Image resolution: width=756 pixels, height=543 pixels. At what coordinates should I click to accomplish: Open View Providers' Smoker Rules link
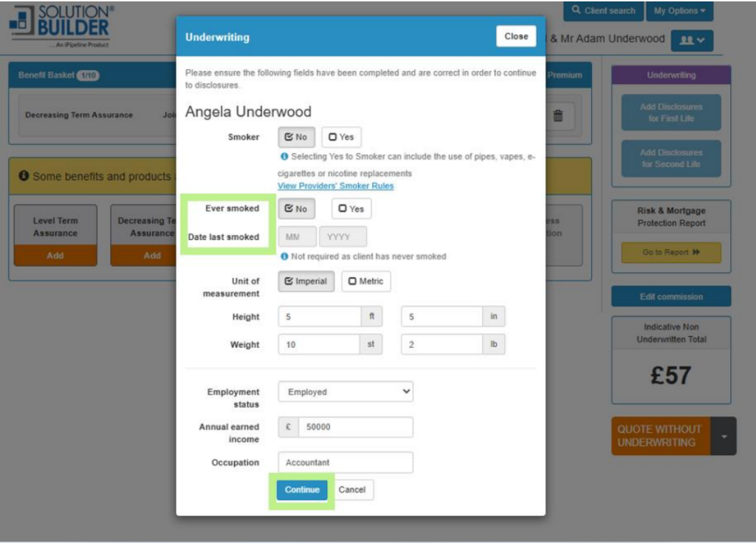[335, 186]
